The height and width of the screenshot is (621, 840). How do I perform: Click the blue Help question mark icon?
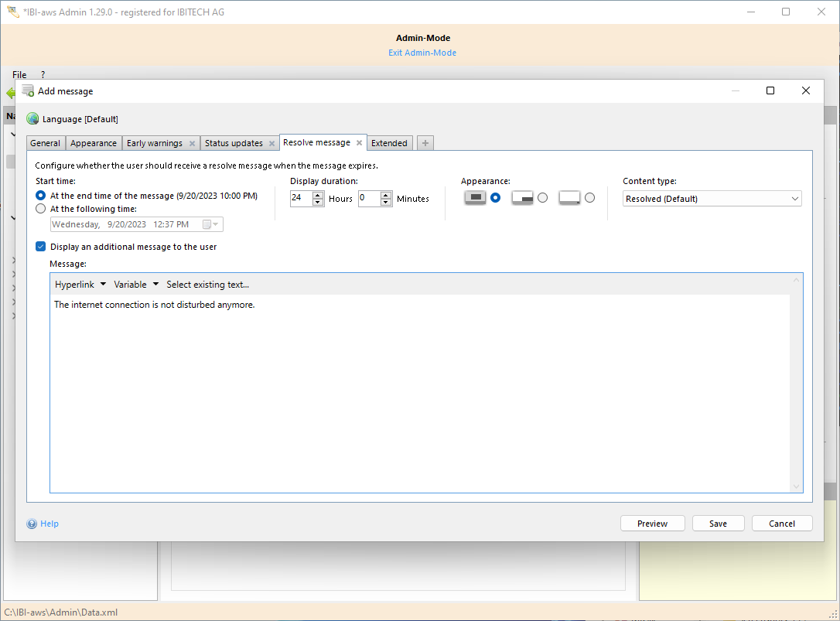coord(32,524)
